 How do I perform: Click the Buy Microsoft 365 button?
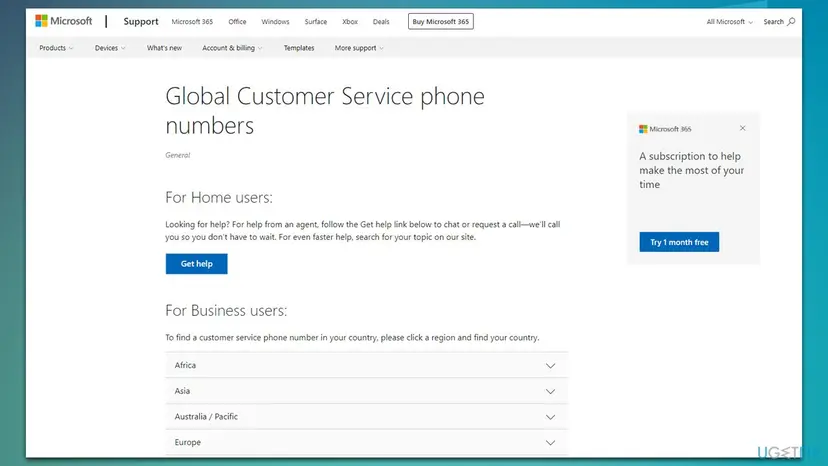(x=440, y=22)
